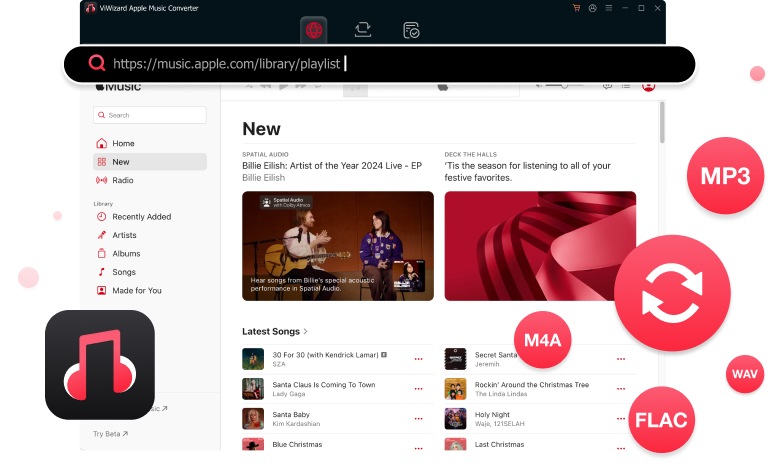Open the globe web browser tab
The width and height of the screenshot is (772, 470).
(314, 30)
